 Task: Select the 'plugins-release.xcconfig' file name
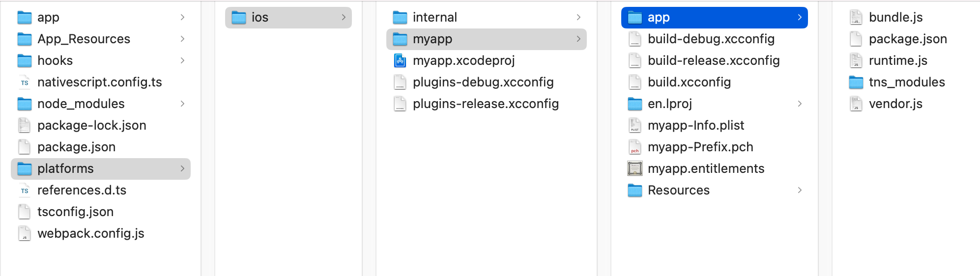[x=486, y=104]
